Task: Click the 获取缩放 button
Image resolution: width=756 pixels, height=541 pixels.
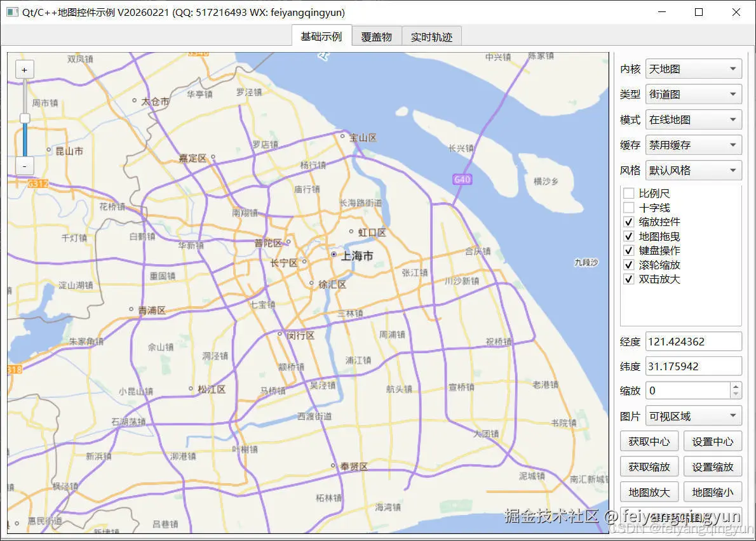Action: click(x=649, y=467)
